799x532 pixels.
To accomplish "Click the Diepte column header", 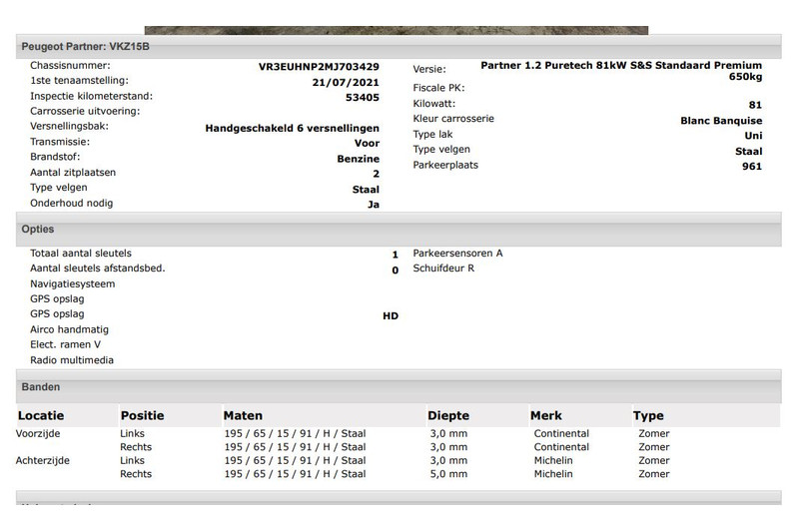I will pos(448,415).
